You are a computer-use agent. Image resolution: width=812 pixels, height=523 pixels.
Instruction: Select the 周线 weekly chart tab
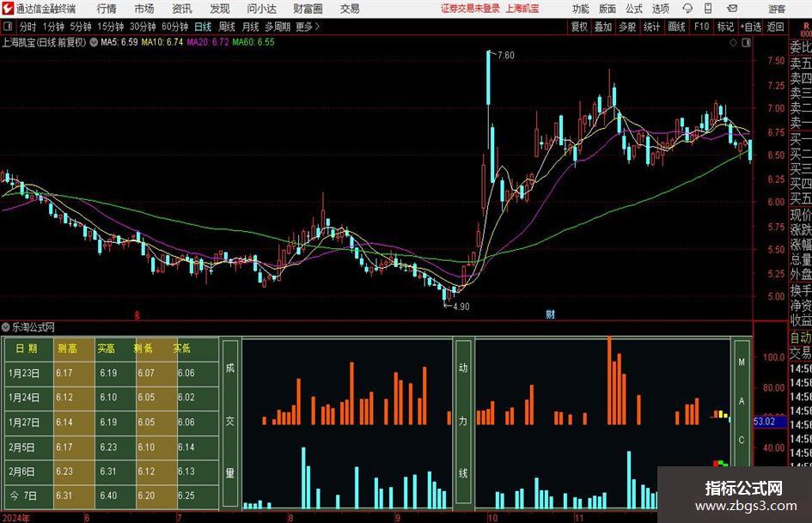(x=226, y=27)
